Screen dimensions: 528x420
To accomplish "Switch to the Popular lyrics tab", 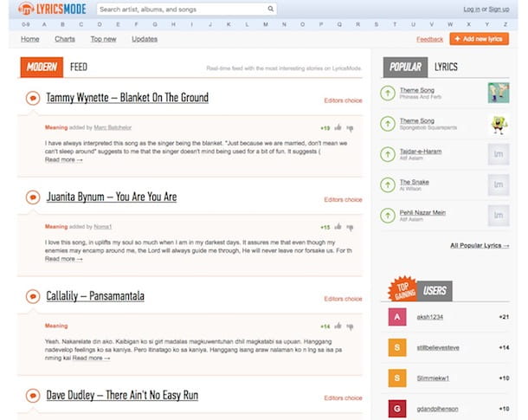I will coord(405,67).
